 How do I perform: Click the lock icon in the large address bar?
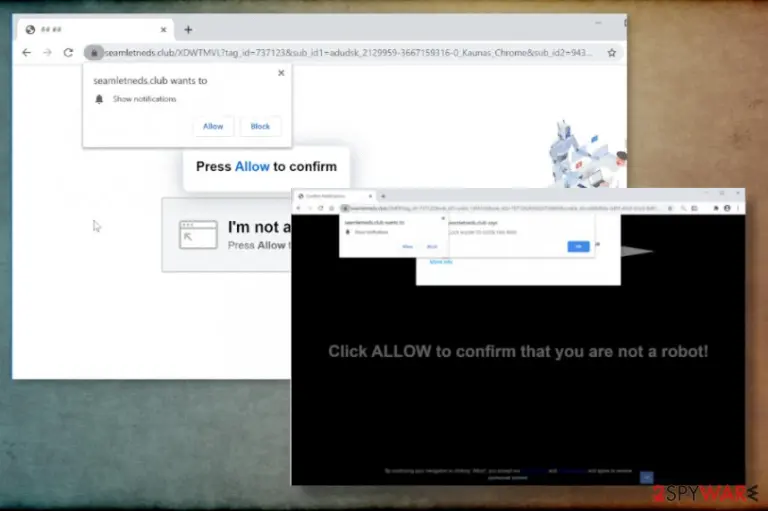94,52
